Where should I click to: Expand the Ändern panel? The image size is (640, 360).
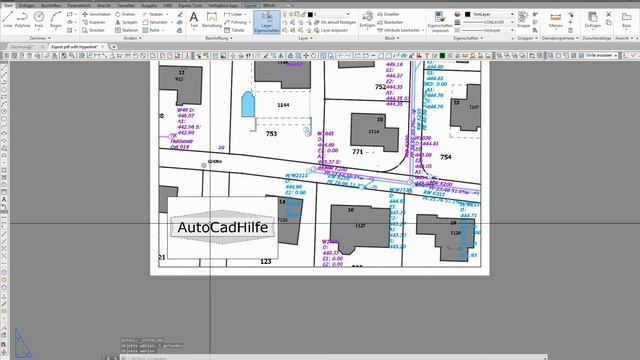[133, 38]
